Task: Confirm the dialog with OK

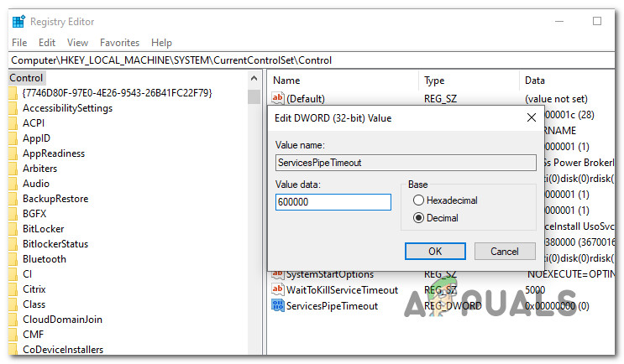Action: (435, 252)
